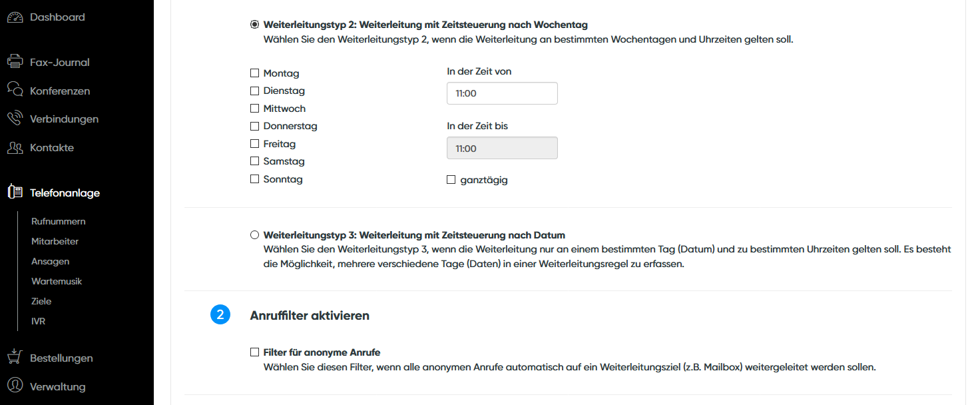
Task: Click the 'In der Zeit von' time field
Action: coord(502,94)
